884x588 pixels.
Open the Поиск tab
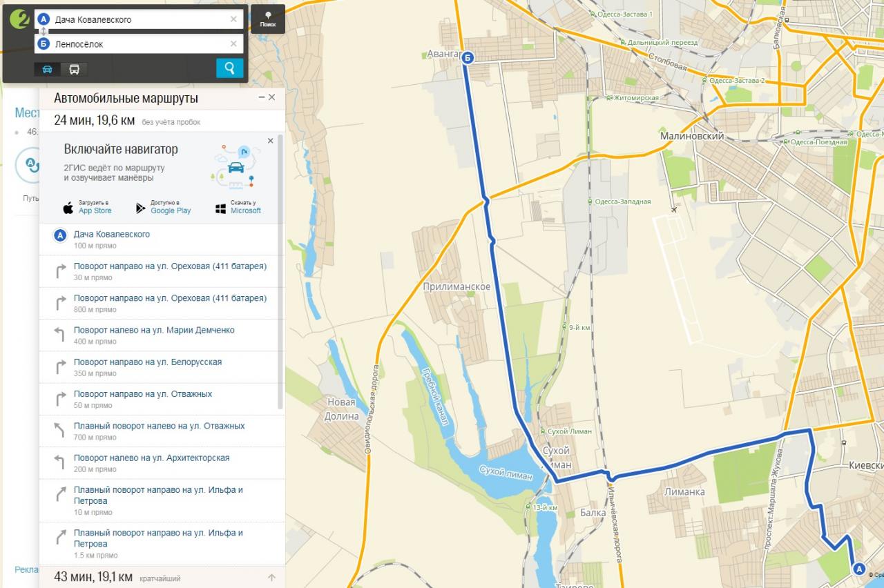click(x=268, y=19)
